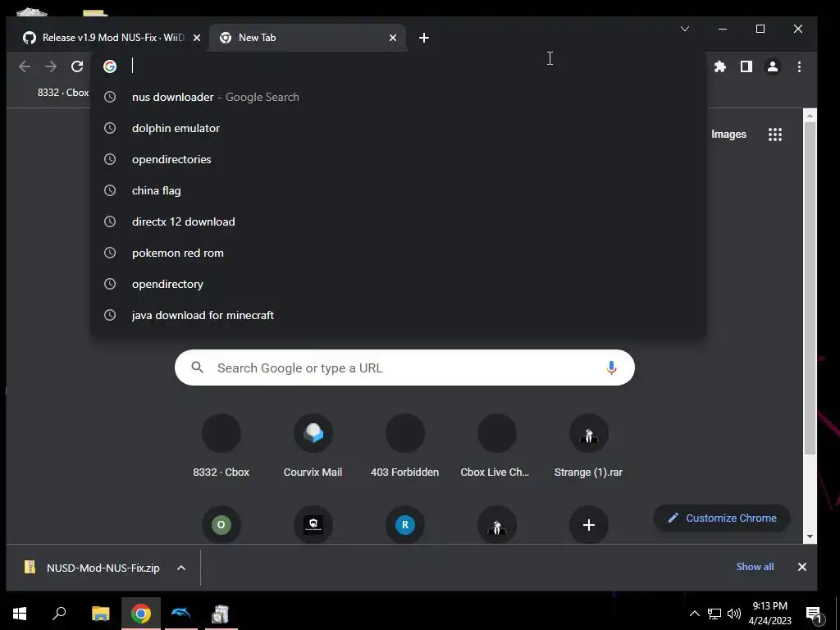Click the Chrome taskbar icon
840x630 pixels.
[x=141, y=614]
